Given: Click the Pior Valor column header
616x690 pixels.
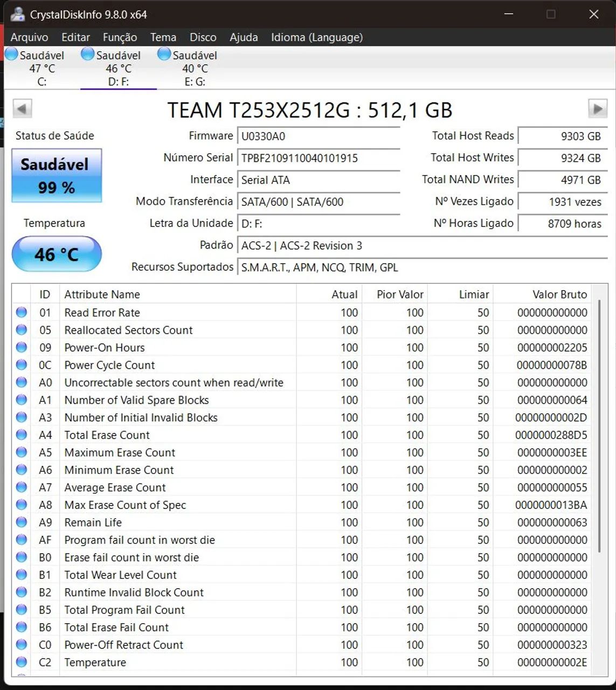Looking at the screenshot, I should 394,294.
